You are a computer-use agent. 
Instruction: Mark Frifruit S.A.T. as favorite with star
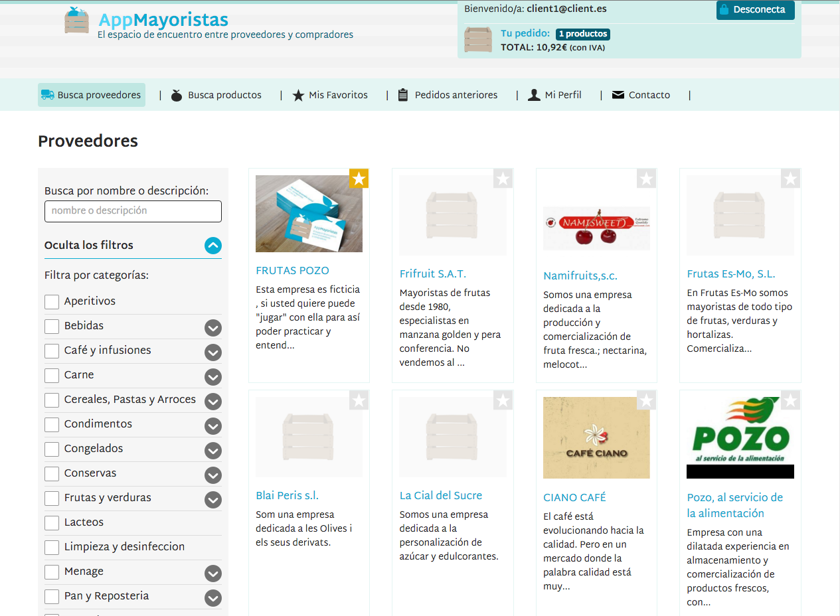503,179
